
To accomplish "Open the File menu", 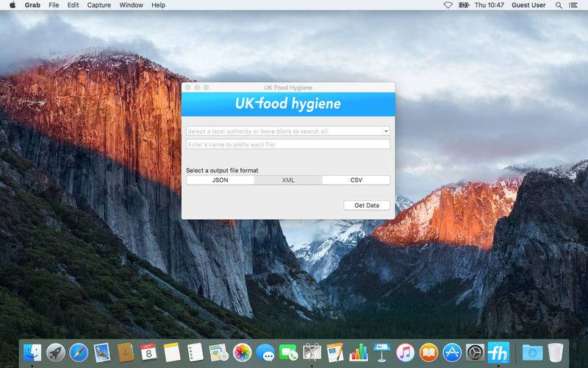I will coord(54,5).
